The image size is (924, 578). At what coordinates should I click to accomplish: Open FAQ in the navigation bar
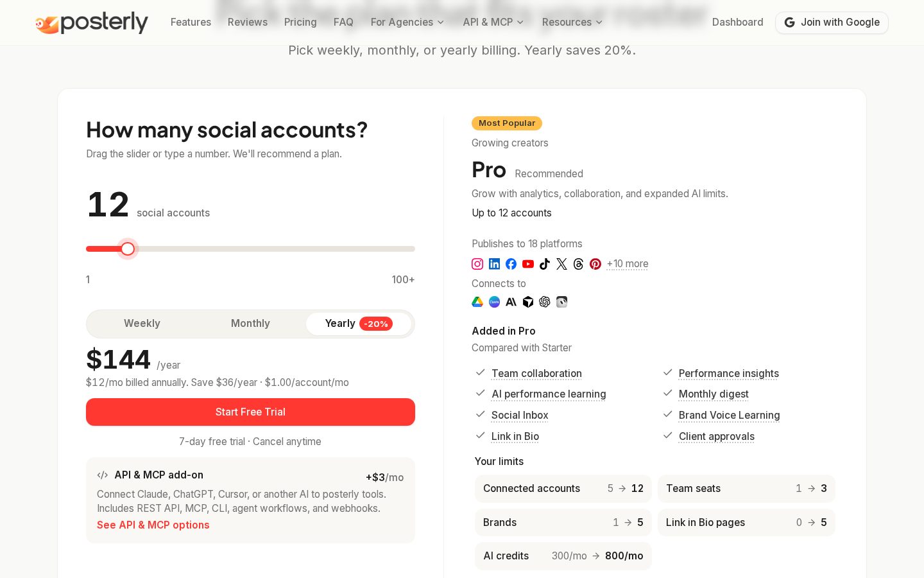[x=343, y=22]
